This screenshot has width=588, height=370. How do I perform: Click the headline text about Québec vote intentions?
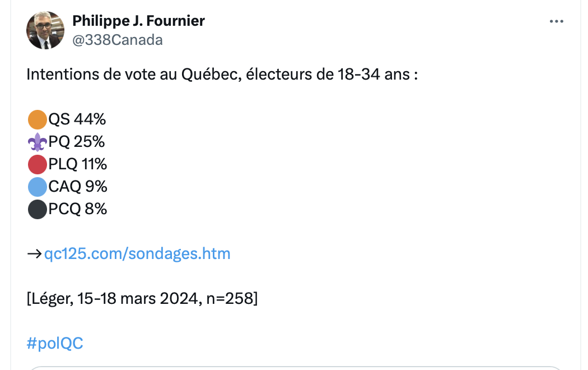[222, 75]
